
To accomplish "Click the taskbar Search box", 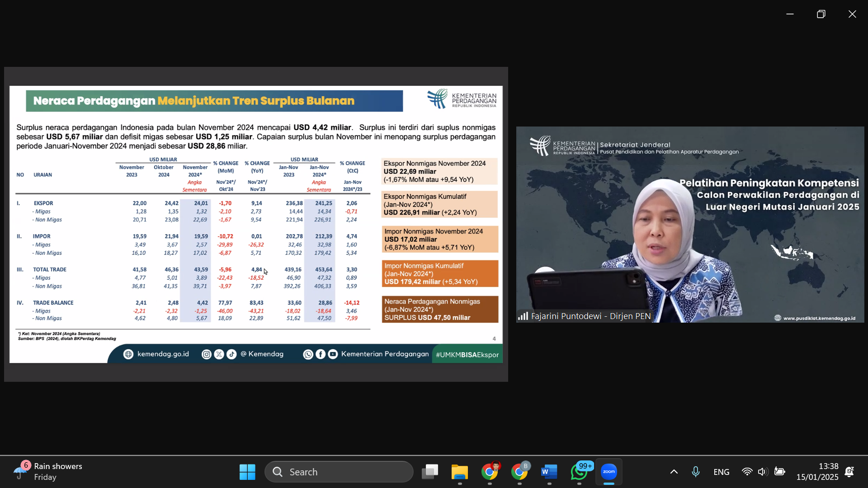I will (339, 472).
